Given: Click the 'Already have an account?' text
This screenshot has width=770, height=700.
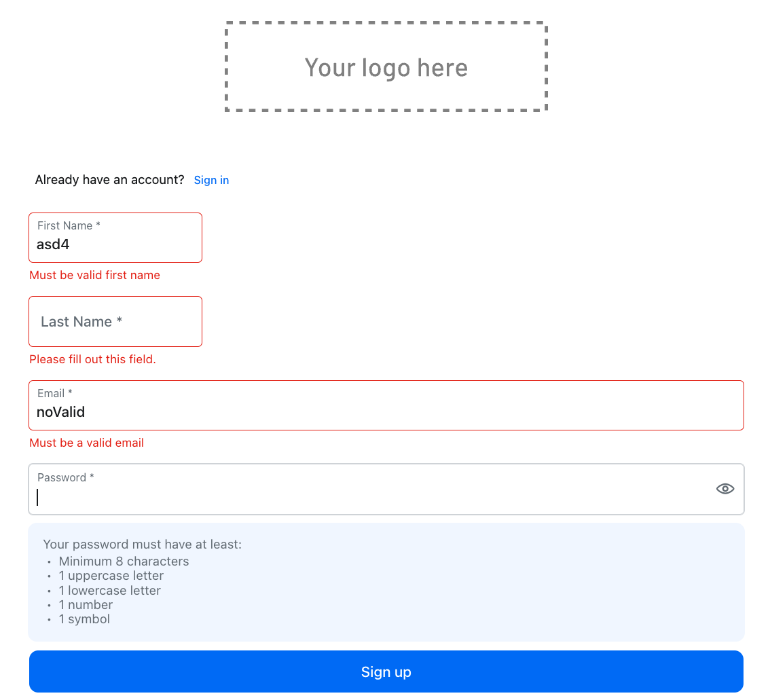Looking at the screenshot, I should 109,180.
